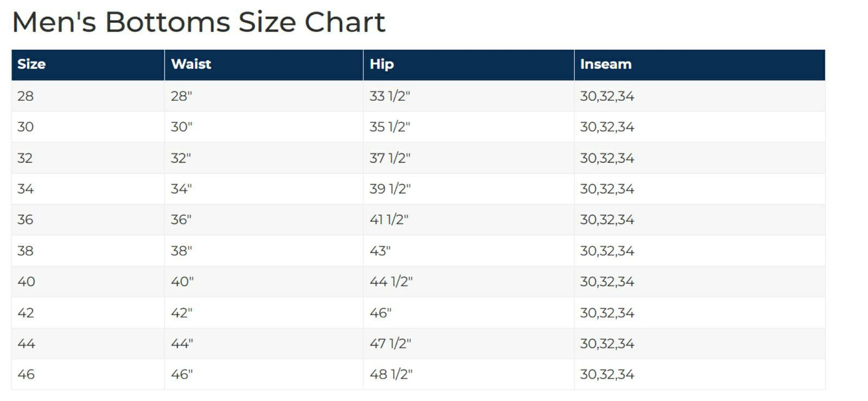Click the 37 1/2" hip value
This screenshot has width=868, height=401.
tap(390, 158)
